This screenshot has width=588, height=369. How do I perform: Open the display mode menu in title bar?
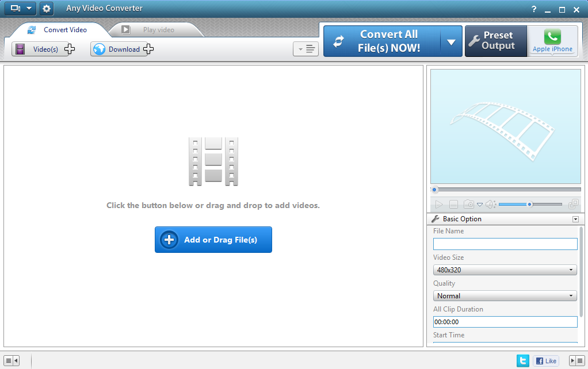pos(20,8)
